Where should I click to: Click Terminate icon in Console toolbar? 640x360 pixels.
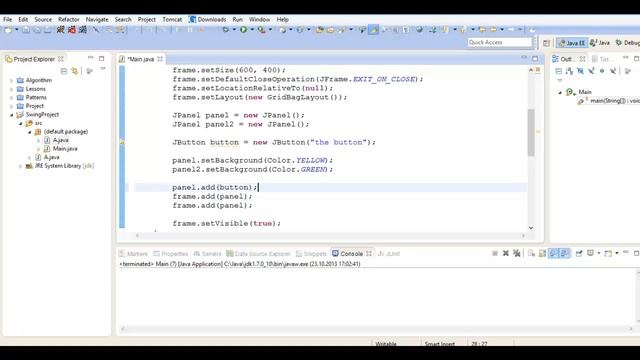(495, 253)
